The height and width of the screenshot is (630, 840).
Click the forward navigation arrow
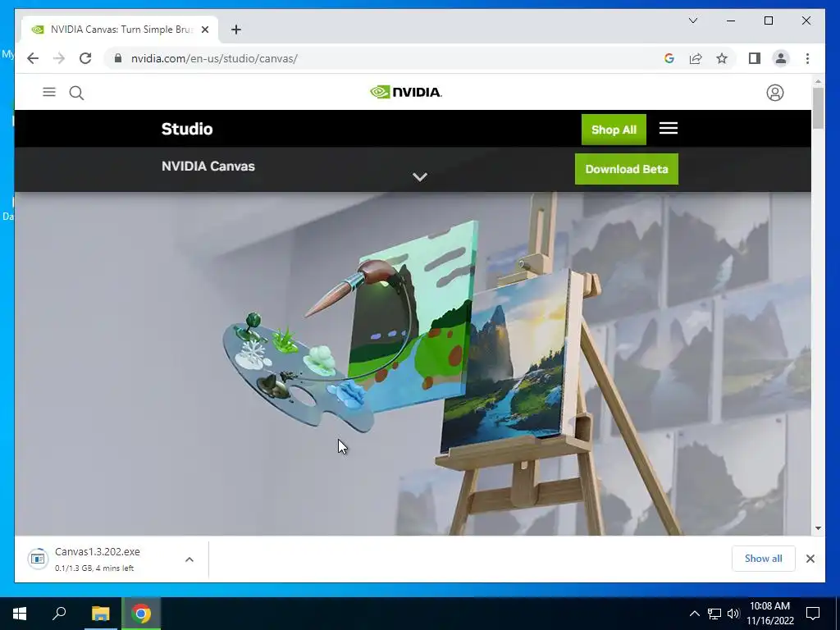coord(59,58)
